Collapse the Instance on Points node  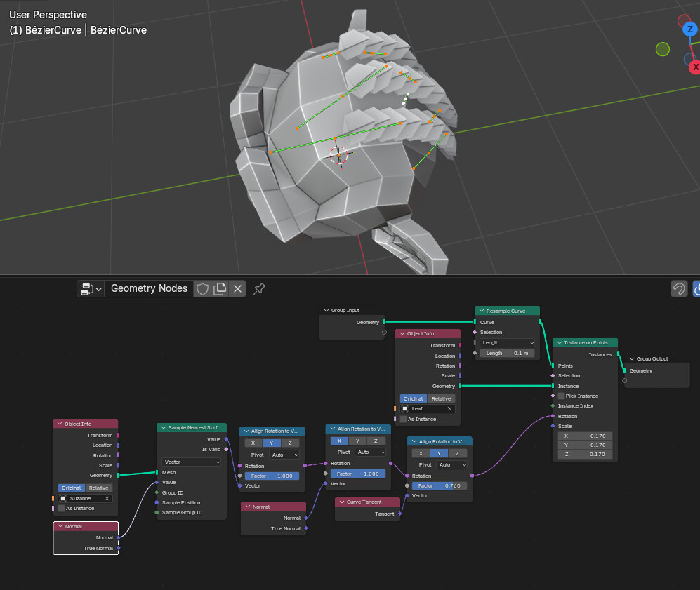560,343
